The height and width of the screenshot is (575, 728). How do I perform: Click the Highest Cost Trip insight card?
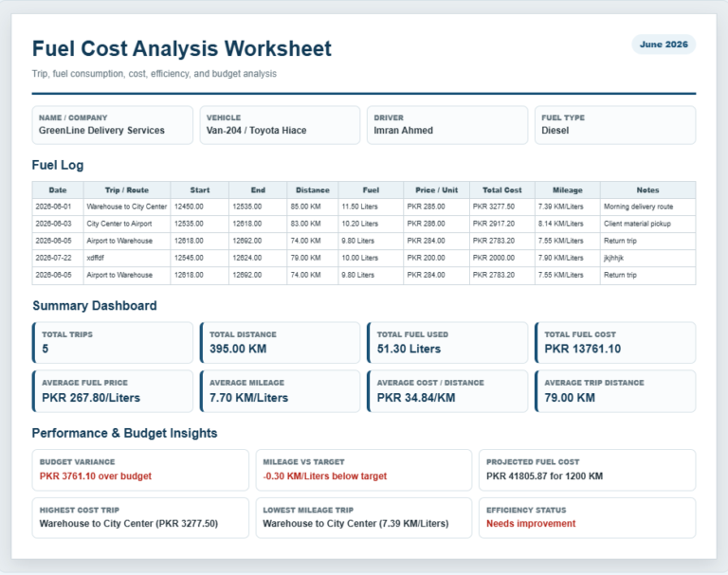(x=140, y=518)
